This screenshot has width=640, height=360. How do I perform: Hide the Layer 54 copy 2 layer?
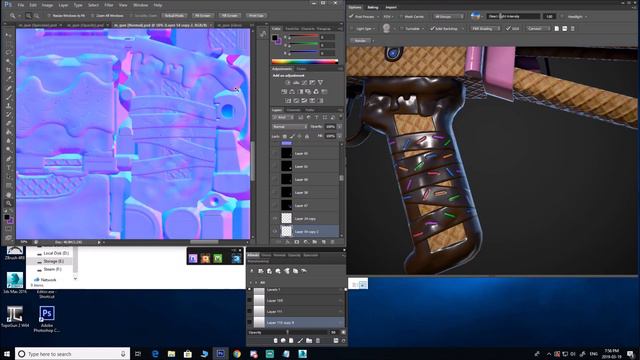pyautogui.click(x=275, y=231)
